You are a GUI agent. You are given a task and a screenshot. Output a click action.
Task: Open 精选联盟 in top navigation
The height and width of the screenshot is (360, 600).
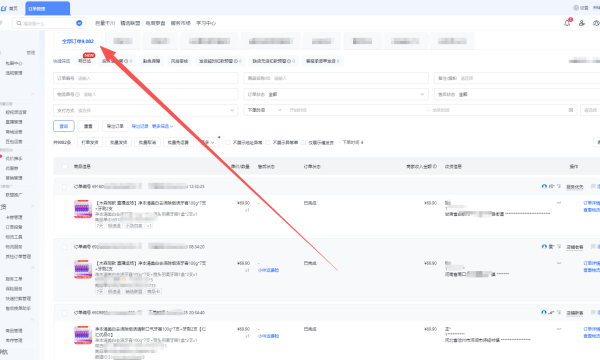point(130,23)
